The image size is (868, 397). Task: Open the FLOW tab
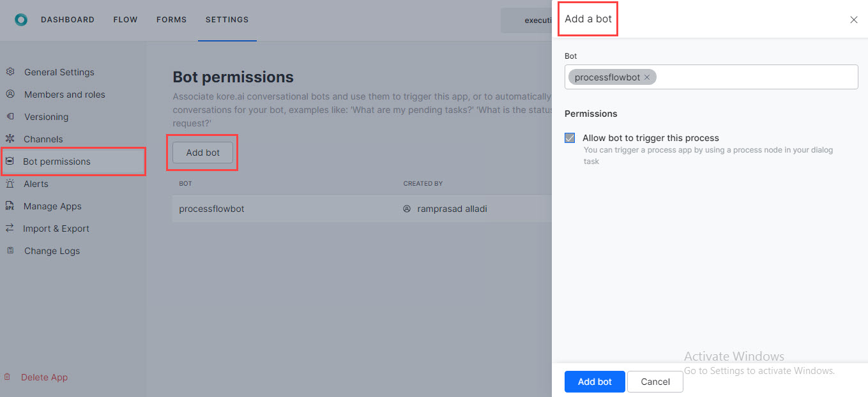coord(125,19)
